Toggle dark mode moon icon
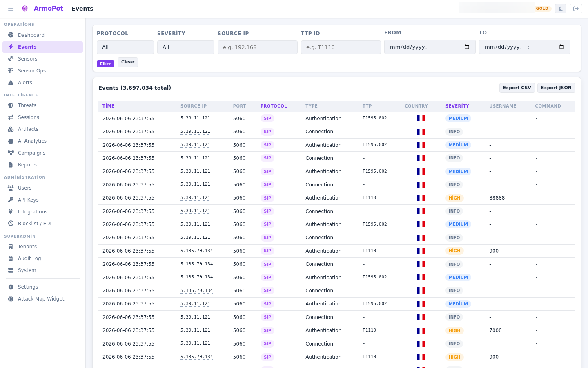 pyautogui.click(x=561, y=9)
